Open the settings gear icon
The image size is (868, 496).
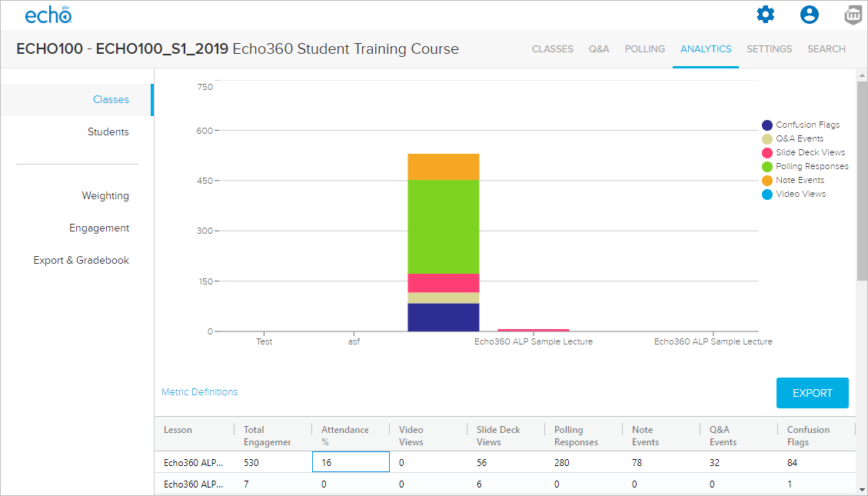pos(766,15)
